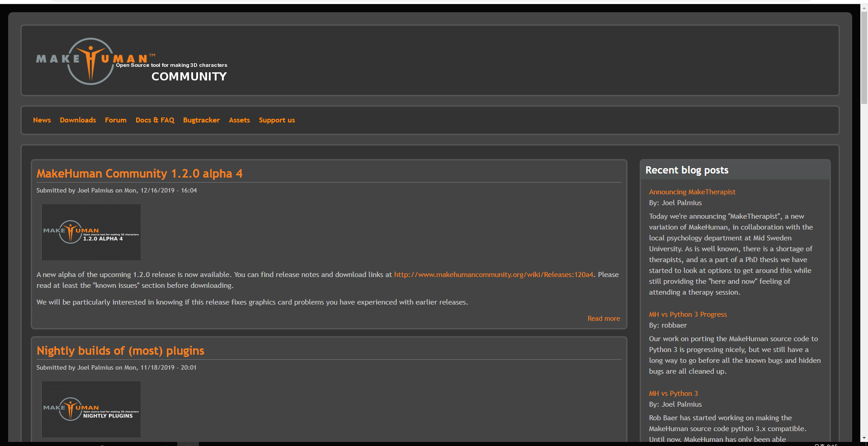Click the Nightly Plugins thumbnail image

pyautogui.click(x=91, y=409)
